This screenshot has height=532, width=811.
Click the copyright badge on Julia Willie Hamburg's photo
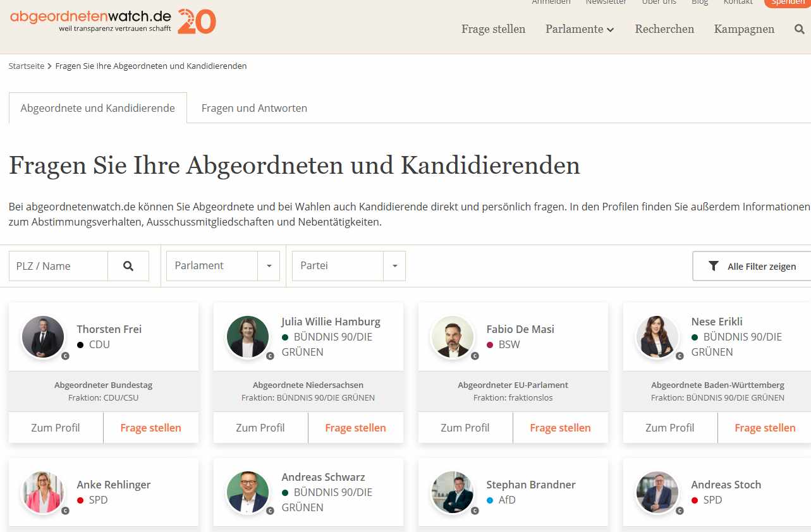pyautogui.click(x=270, y=356)
